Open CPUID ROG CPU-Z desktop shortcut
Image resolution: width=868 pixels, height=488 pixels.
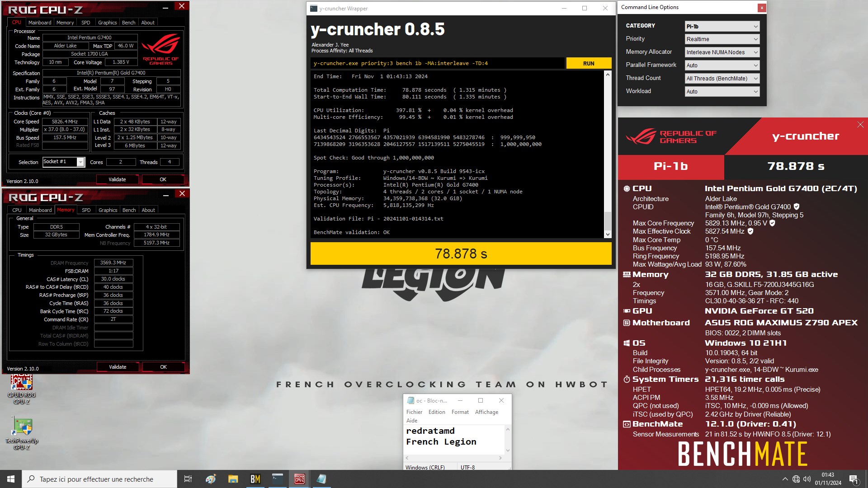(x=21, y=389)
